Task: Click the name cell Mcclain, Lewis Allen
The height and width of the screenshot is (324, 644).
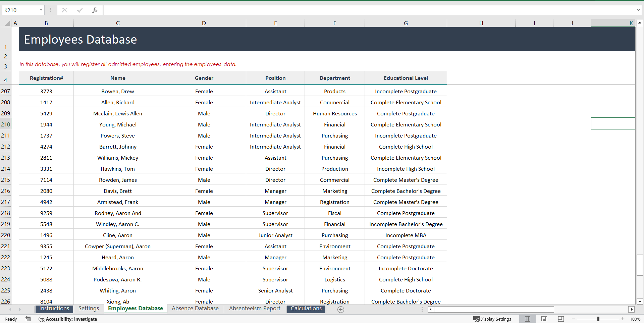Action: 118,113
